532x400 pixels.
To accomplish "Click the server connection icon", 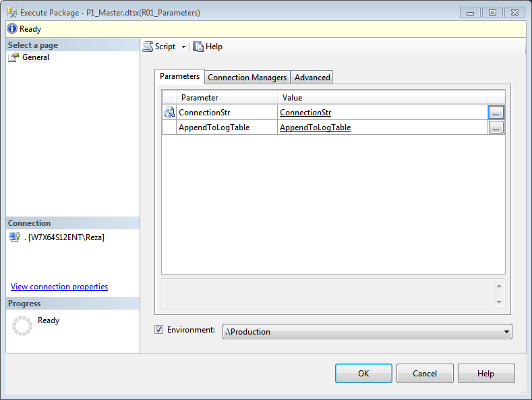I will 14,237.
